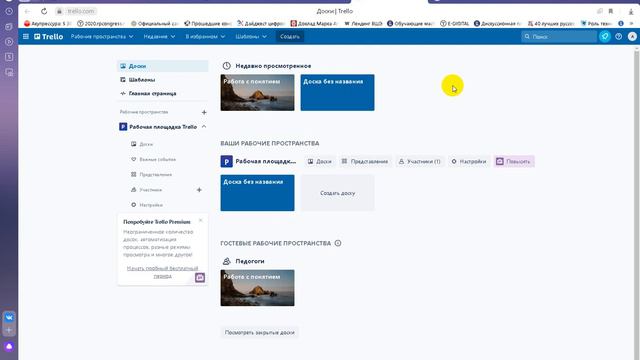Click the purple Повысить button

pos(513,162)
